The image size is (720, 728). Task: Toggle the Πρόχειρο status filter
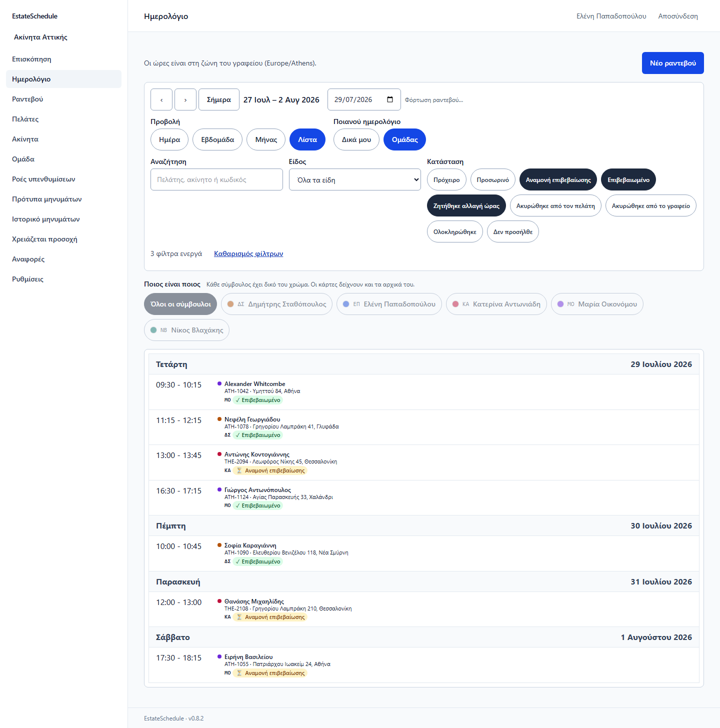coord(446,179)
